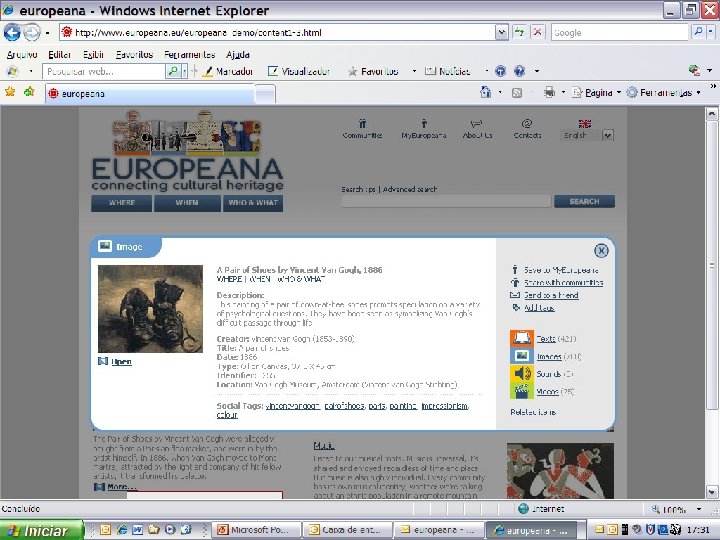Click the WHO & WHAT navigation button

click(x=253, y=202)
